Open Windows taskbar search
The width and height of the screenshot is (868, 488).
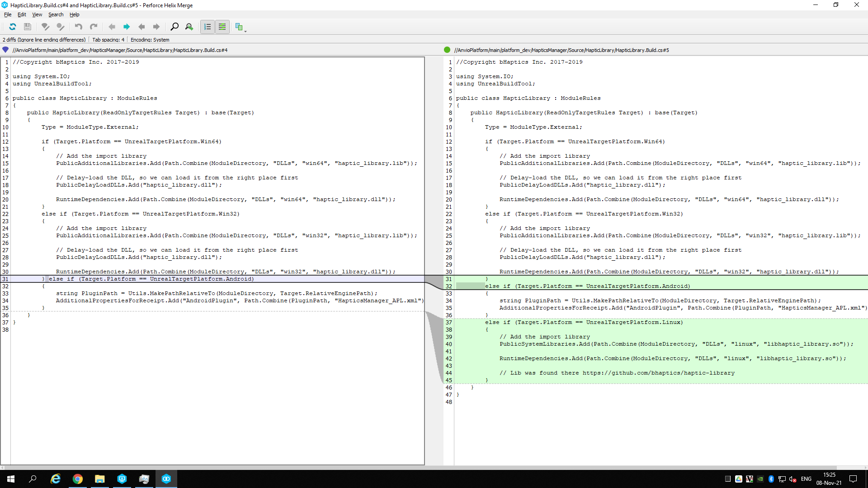tap(33, 479)
